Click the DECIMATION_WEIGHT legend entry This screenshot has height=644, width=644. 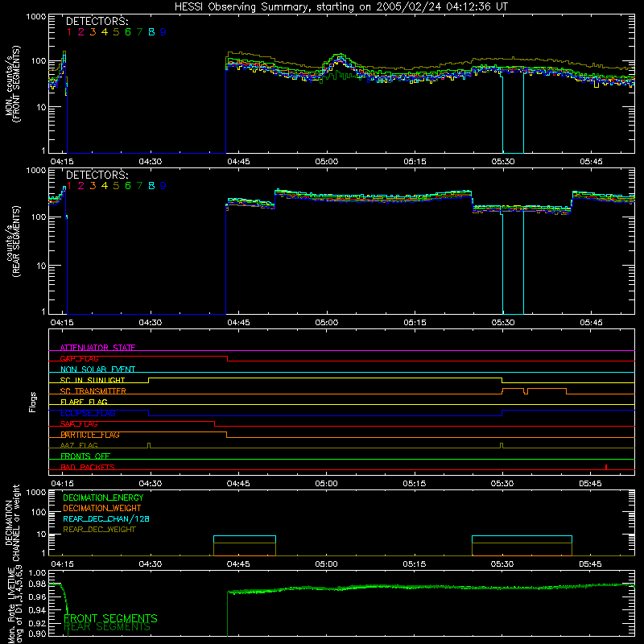(x=102, y=508)
